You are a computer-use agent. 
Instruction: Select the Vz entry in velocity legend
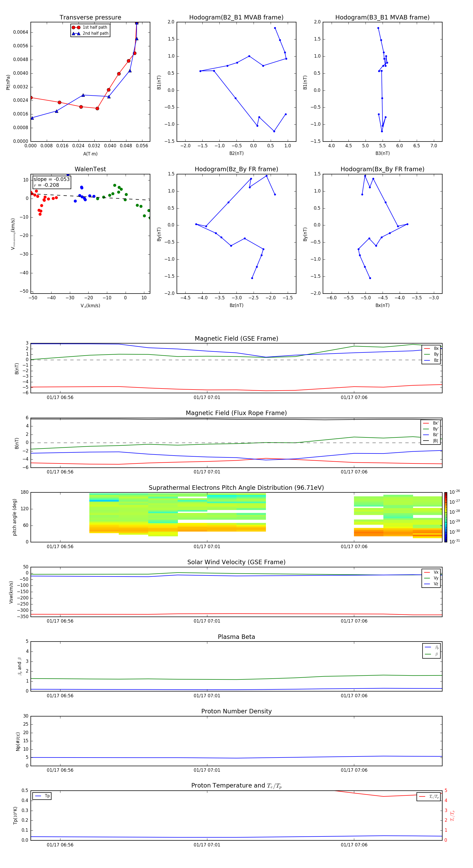pyautogui.click(x=431, y=584)
